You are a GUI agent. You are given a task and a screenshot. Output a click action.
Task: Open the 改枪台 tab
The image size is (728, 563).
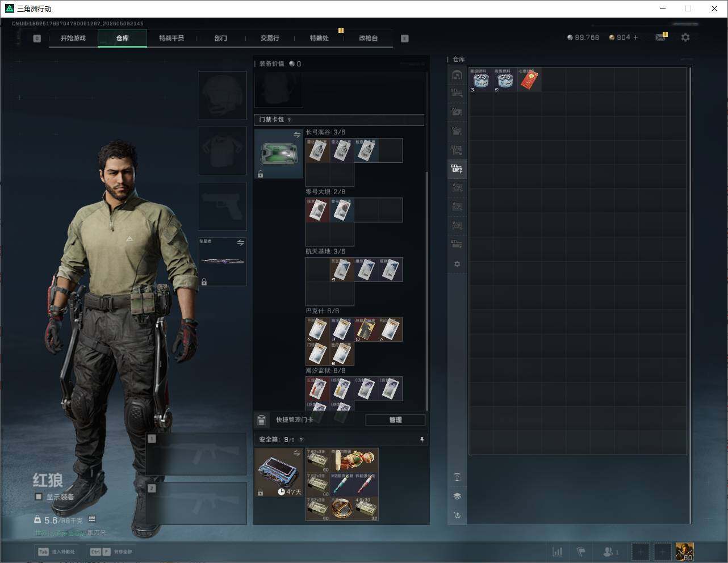(x=368, y=38)
